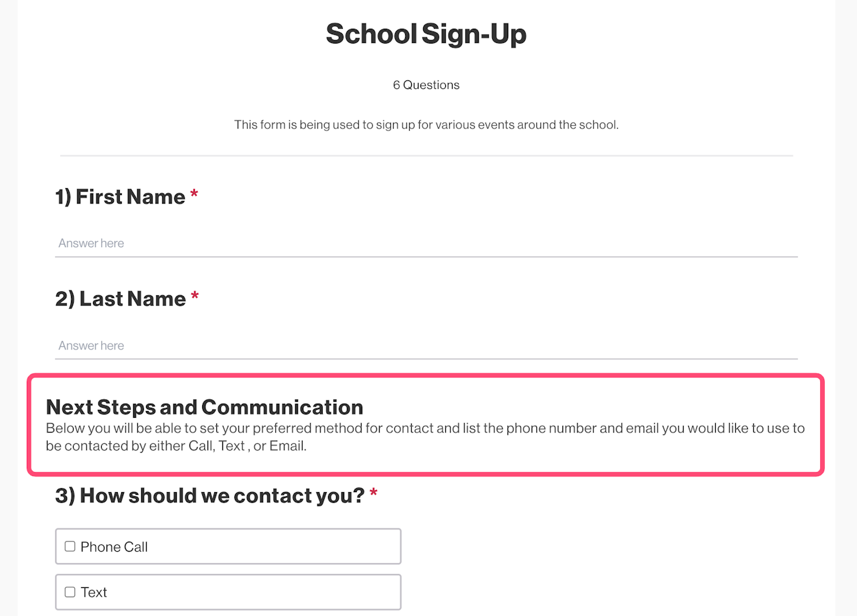Click the First Name answer field
Screen dimensions: 857x616
click(x=426, y=243)
